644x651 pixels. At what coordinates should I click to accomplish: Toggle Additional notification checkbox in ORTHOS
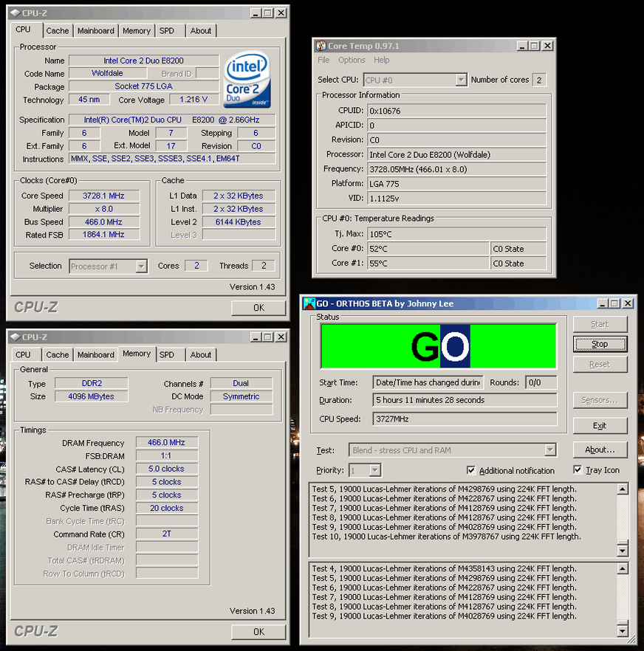(470, 470)
